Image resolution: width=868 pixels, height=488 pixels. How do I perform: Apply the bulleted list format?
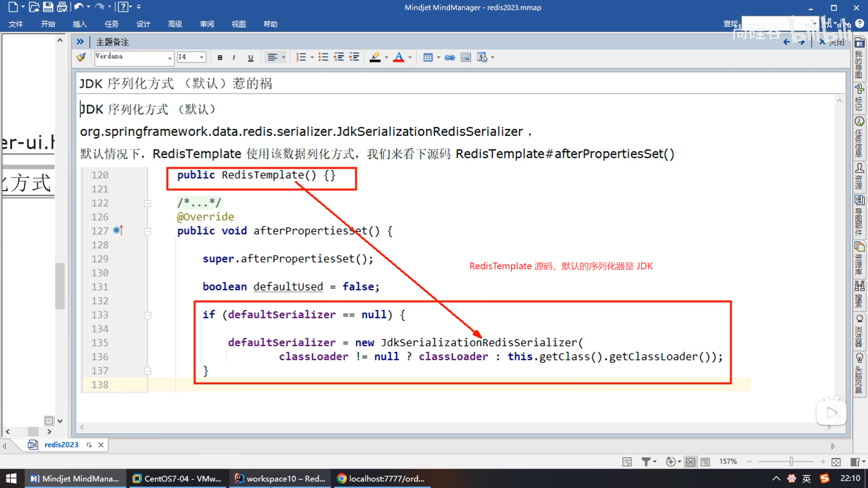[323, 57]
